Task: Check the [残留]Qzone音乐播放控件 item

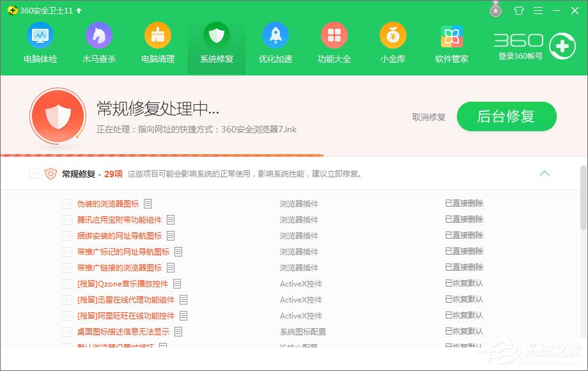Action: pos(67,283)
